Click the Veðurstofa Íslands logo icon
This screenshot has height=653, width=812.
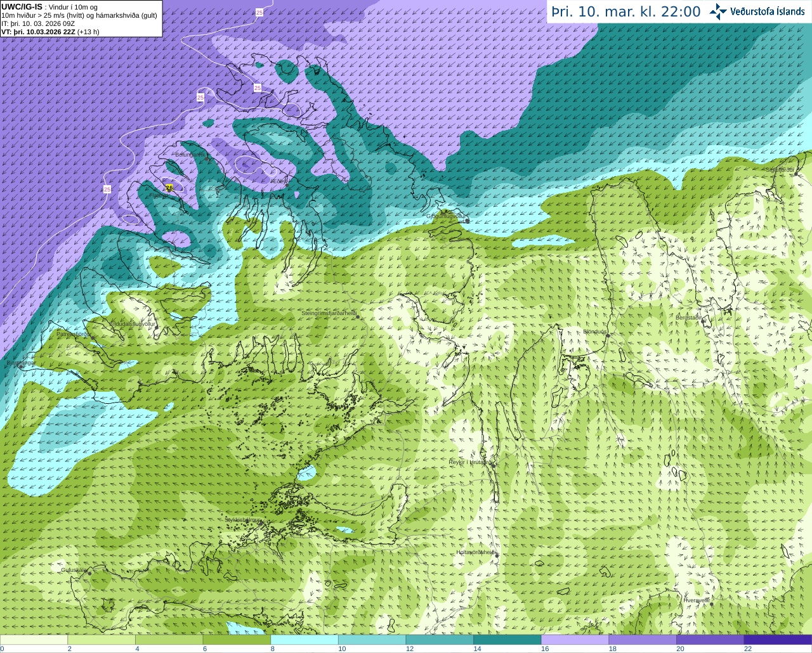pos(718,11)
